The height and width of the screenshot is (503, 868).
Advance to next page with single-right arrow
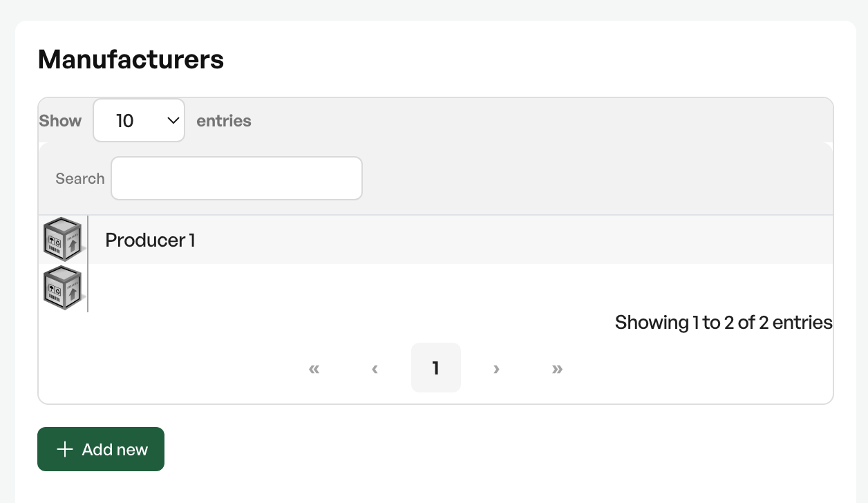[x=496, y=368]
